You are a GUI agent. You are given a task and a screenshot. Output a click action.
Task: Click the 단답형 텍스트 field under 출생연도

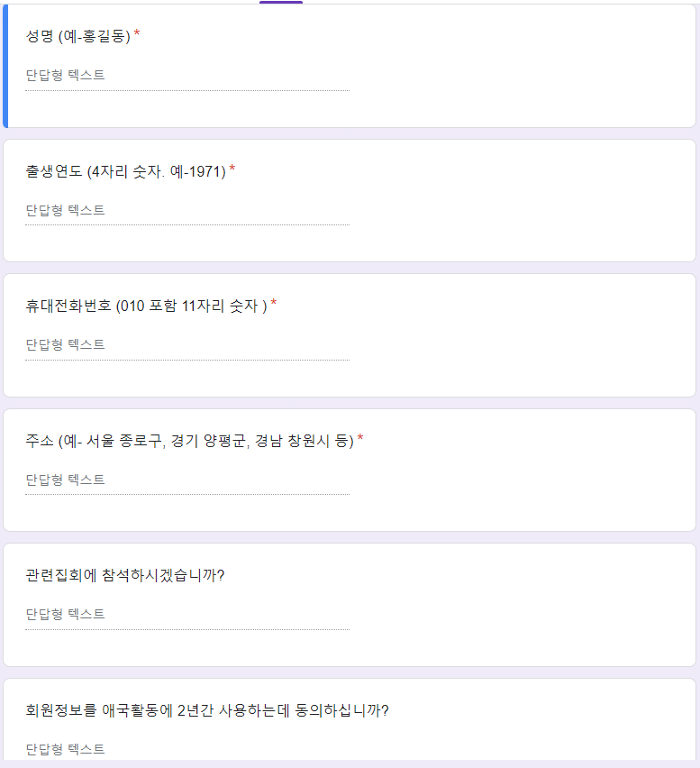(x=187, y=211)
